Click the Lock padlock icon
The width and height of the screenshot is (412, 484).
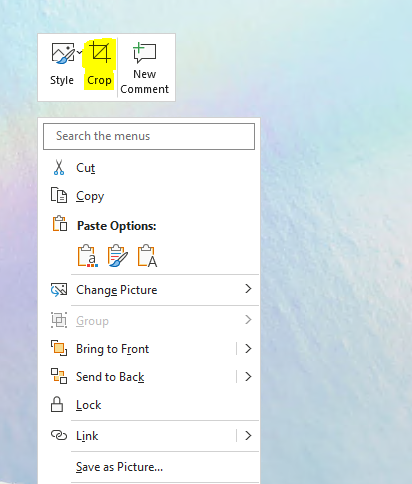[57, 404]
